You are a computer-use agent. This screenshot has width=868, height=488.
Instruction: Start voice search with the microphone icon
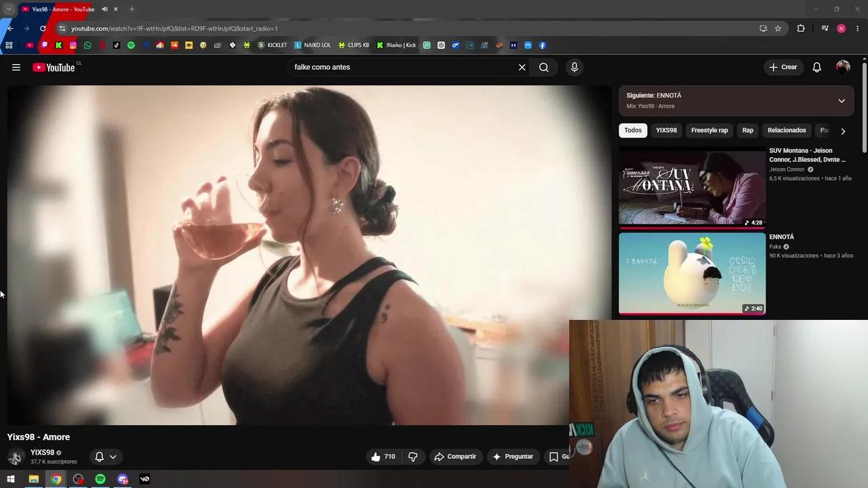(x=574, y=67)
